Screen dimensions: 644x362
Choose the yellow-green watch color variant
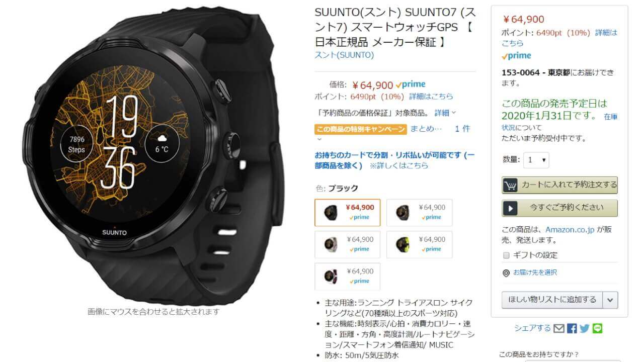pos(419,244)
